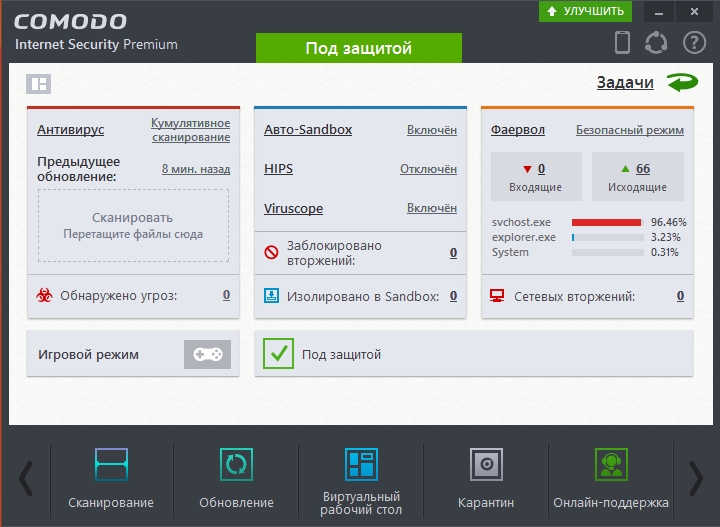720x527 pixels.
Task: Open the Изолировано в Sandbox count 0
Action: click(453, 296)
